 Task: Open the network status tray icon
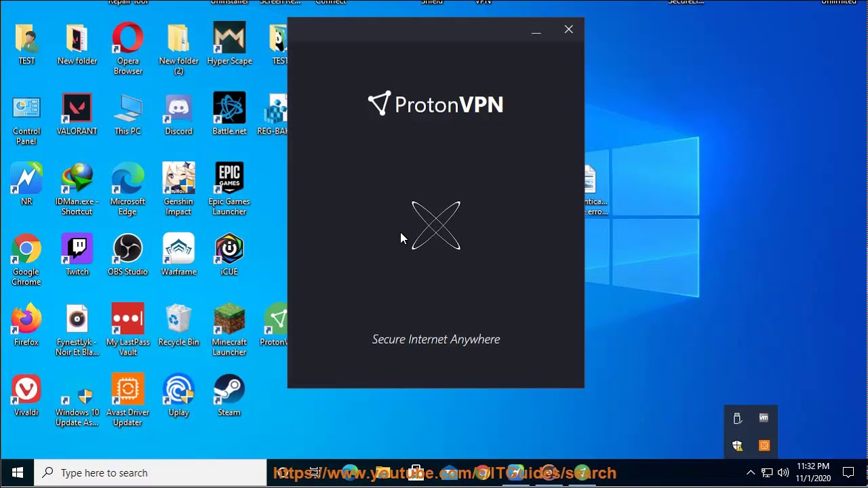point(767,473)
